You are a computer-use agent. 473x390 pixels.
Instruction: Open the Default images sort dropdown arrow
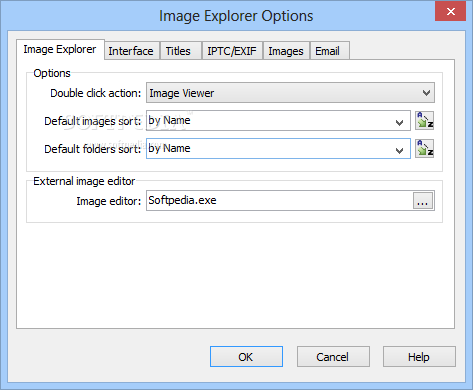399,122
